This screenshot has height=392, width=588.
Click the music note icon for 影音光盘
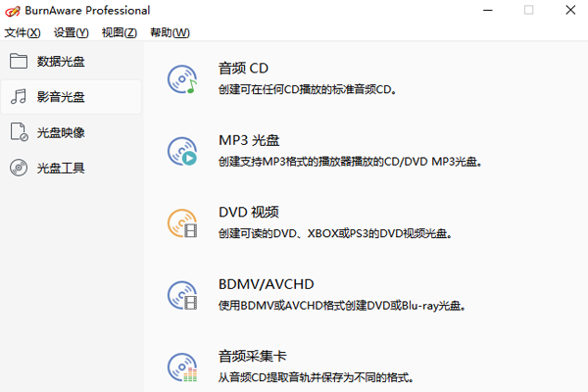pyautogui.click(x=19, y=96)
